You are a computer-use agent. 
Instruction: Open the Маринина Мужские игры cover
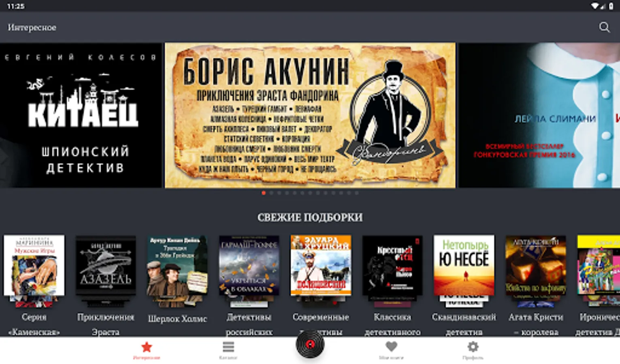[34, 265]
